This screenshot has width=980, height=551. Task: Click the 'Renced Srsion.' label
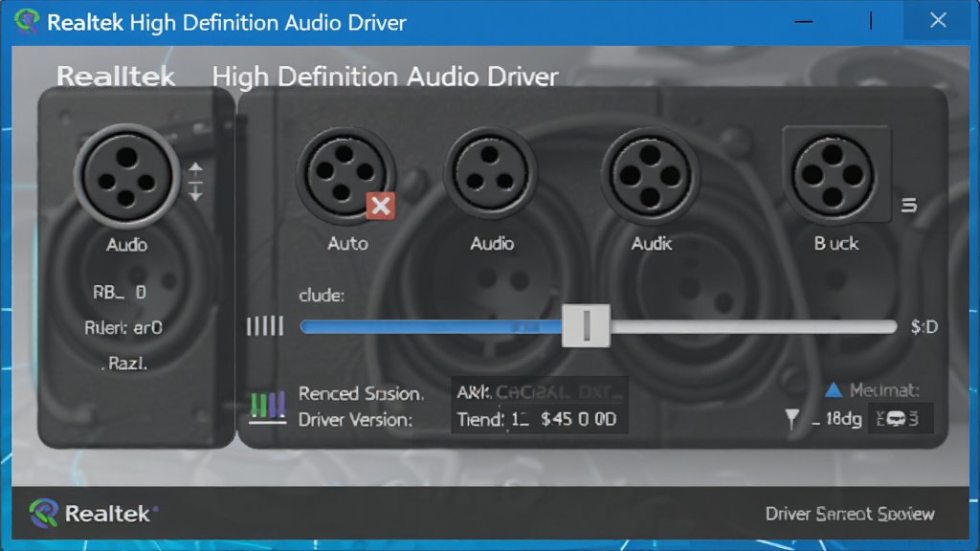361,393
